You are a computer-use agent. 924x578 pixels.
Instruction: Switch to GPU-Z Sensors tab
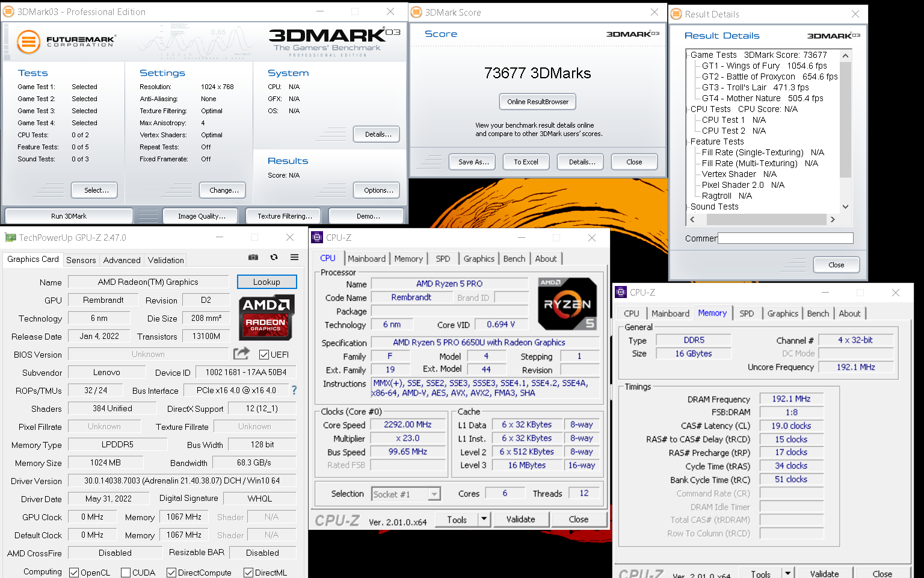tap(81, 260)
